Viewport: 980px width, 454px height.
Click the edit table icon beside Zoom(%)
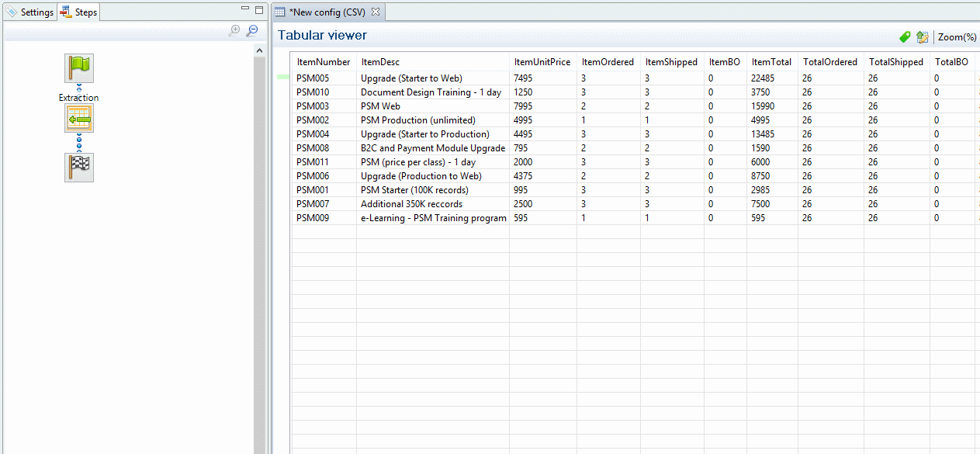[922, 36]
